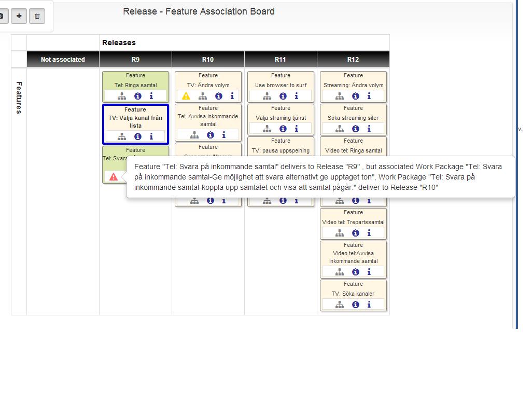Open hierarchy icon on TV: Välja kanal från lista

coord(122,136)
